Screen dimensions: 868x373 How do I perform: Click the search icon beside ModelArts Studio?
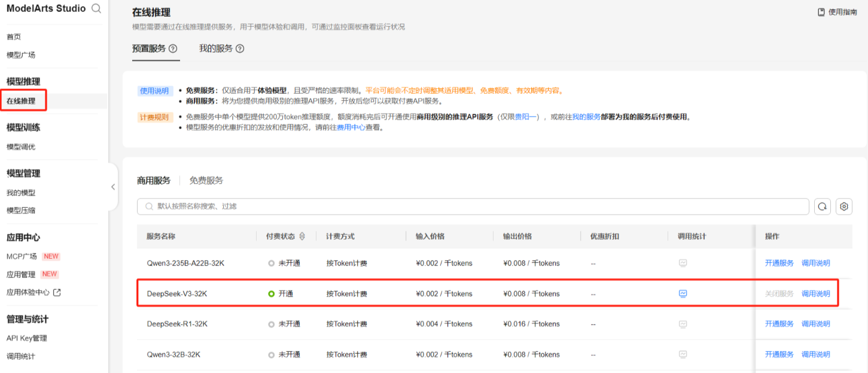(x=96, y=8)
